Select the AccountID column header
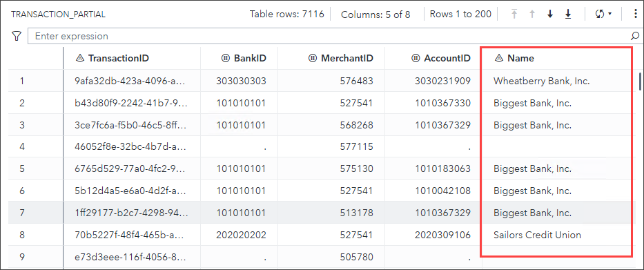The image size is (644, 270). coord(433,59)
